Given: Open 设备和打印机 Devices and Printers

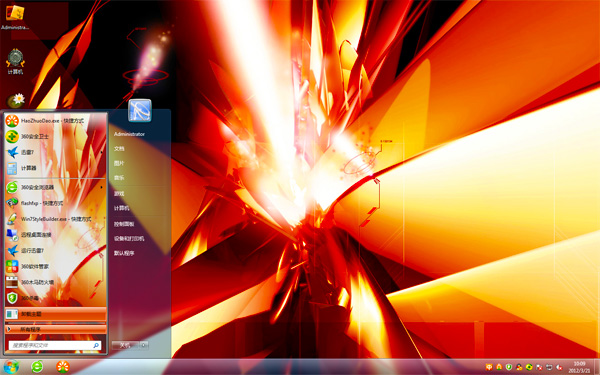Looking at the screenshot, I should pyautogui.click(x=129, y=239).
